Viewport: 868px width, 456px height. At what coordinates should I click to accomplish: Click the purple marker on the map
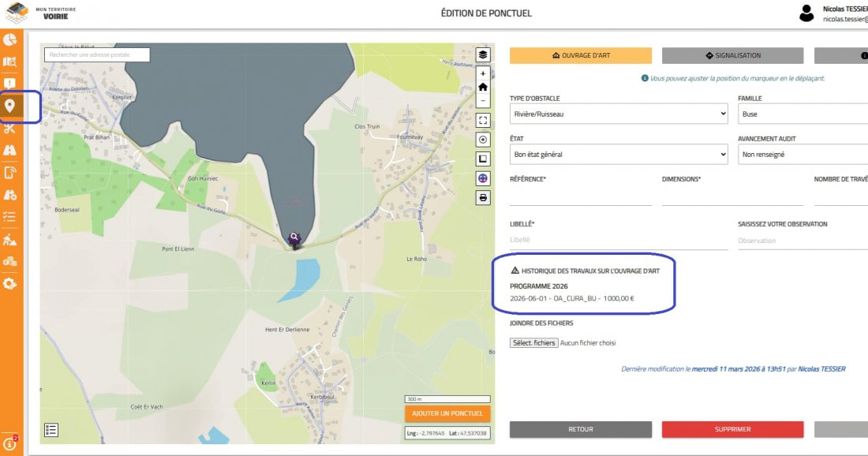click(294, 237)
